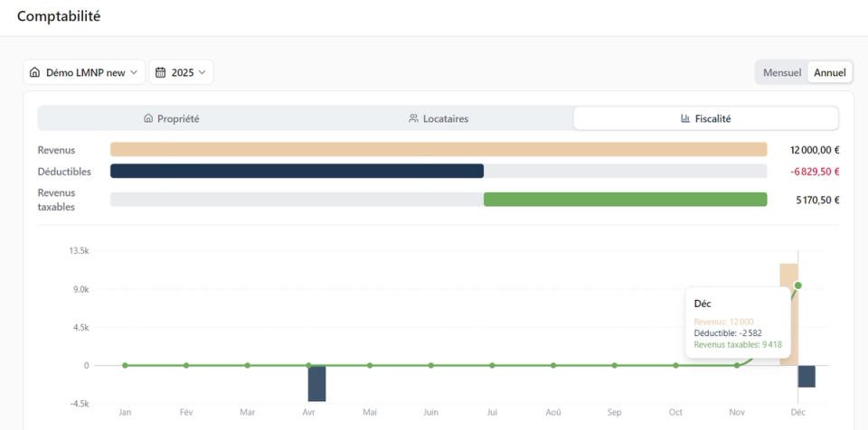Click 'Revenus taxables: 9 418' in tooltip

pyautogui.click(x=738, y=344)
